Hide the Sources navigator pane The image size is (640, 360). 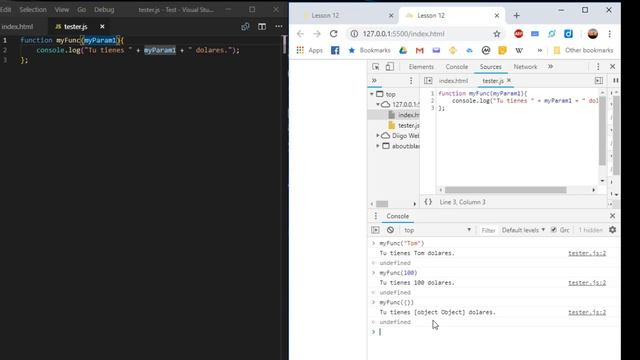428,81
